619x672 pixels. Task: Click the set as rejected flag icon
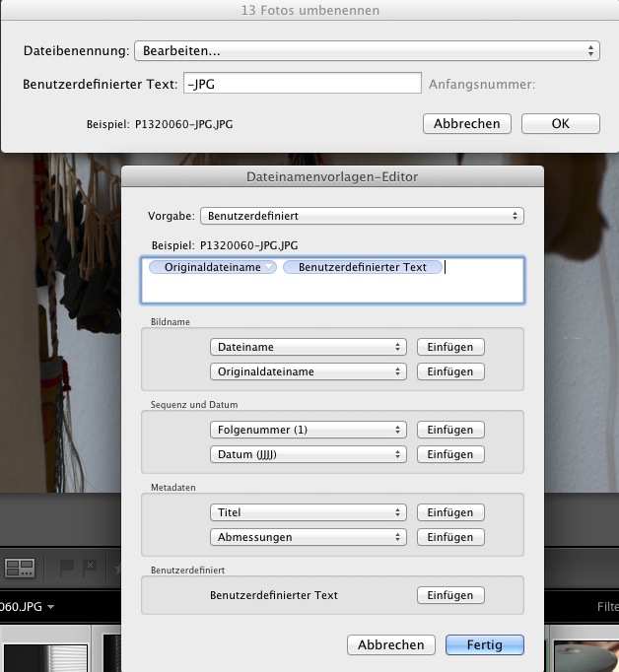point(90,568)
